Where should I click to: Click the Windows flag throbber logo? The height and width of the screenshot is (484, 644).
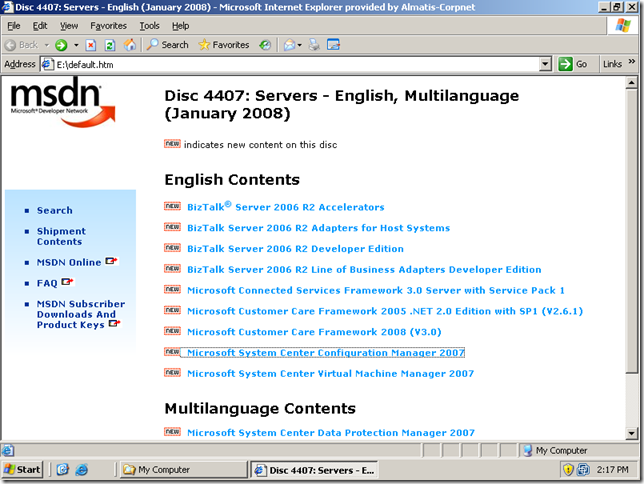[623, 25]
